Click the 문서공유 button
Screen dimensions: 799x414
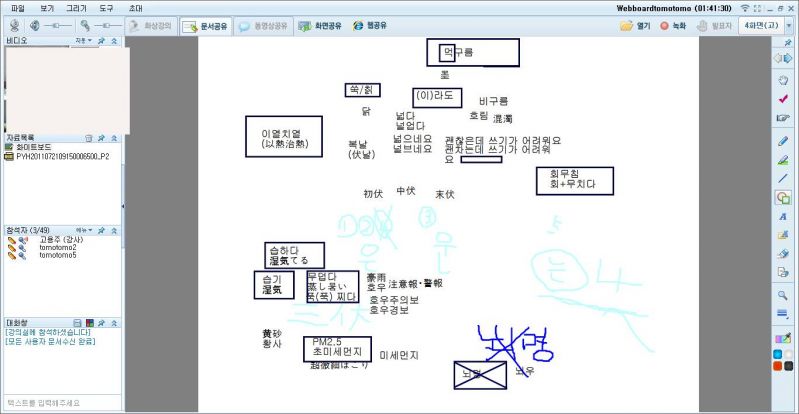click(x=205, y=26)
